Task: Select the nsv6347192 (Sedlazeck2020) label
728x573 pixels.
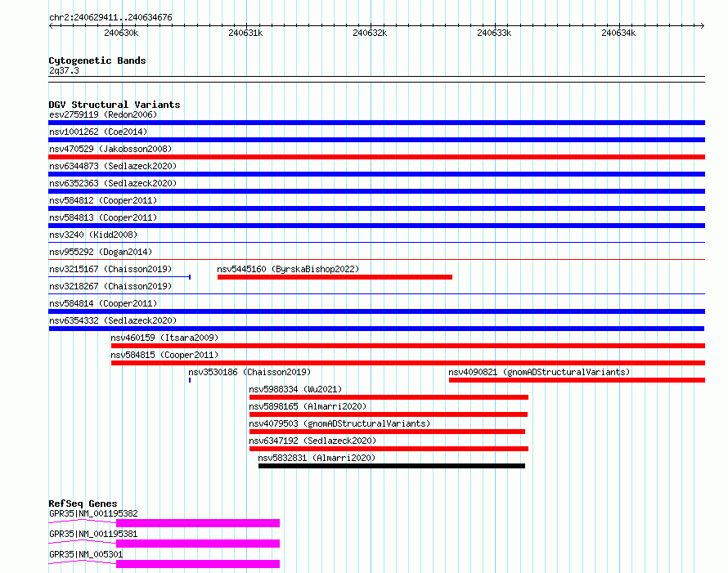Action: click(x=312, y=441)
